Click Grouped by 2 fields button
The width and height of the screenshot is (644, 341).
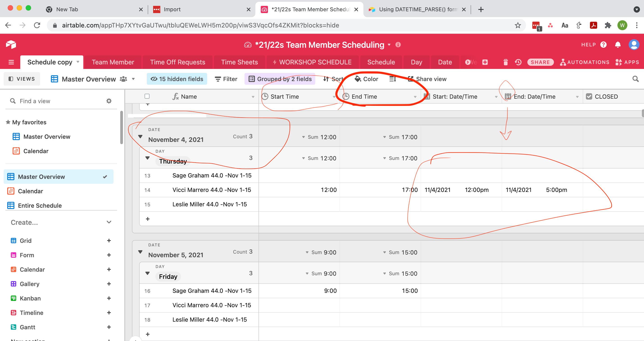point(280,79)
